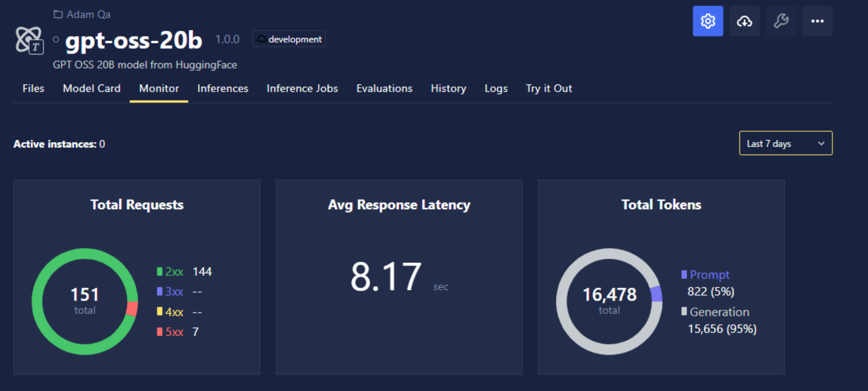Click the gpt-oss-20b model title
868x391 pixels.
133,41
